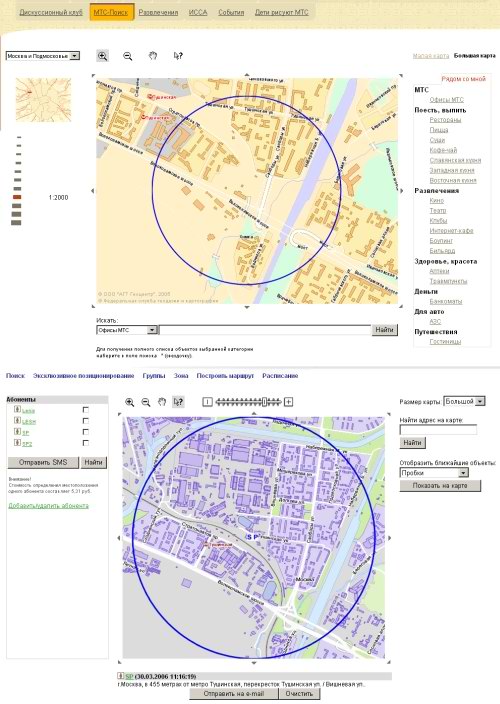Click the minus box left of zoom slider

point(207,402)
